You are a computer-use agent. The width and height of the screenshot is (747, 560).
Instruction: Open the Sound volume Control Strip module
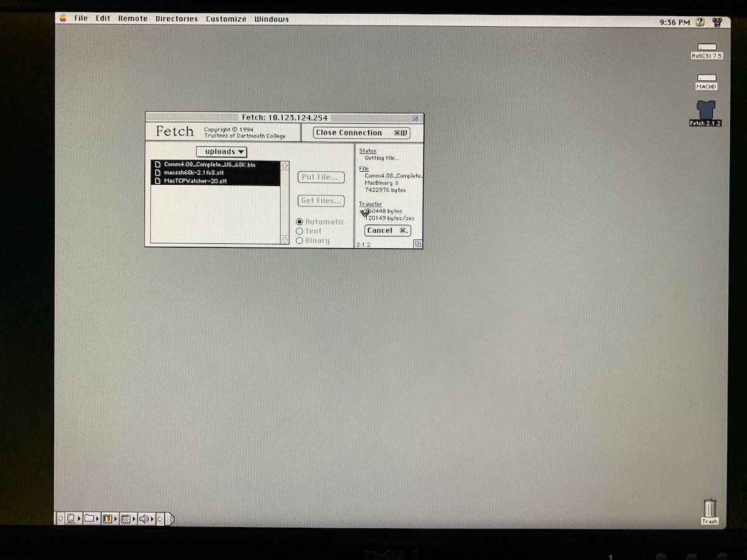point(146,518)
